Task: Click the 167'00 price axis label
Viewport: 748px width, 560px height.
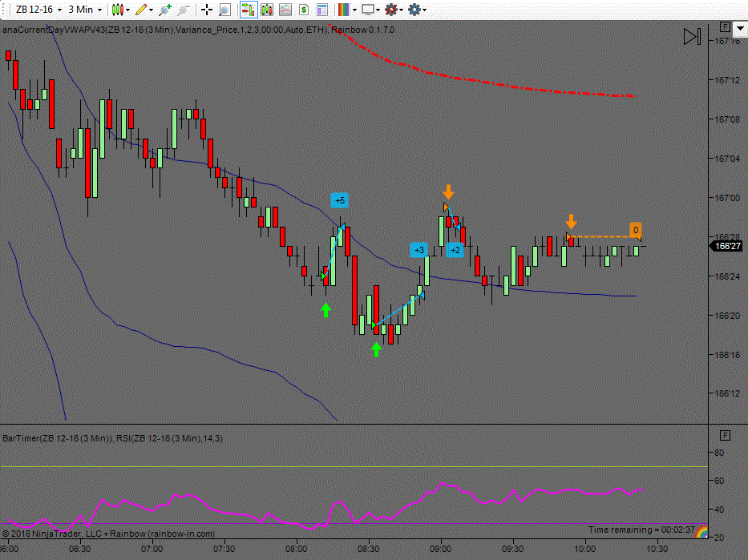Action: coord(727,197)
